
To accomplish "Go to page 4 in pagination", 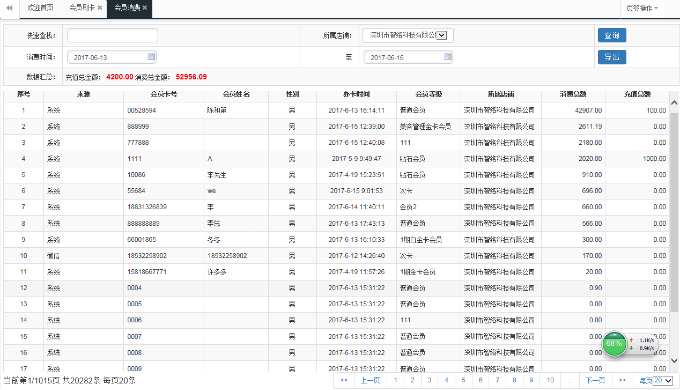I will click(446, 380).
